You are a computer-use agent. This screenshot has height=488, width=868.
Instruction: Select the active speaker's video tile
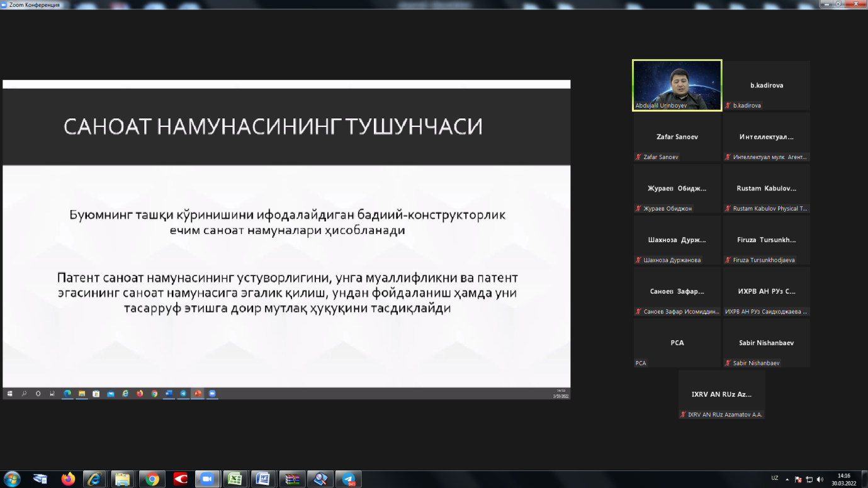coord(677,86)
